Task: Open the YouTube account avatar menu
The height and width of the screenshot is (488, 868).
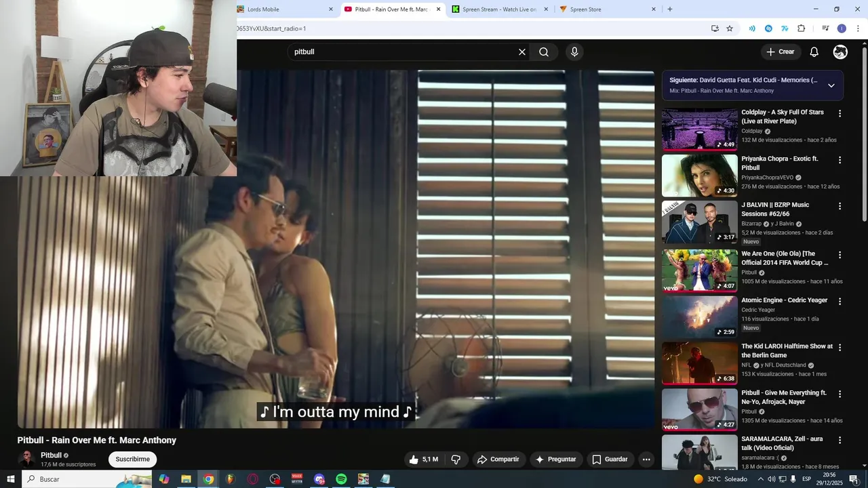Action: click(840, 52)
